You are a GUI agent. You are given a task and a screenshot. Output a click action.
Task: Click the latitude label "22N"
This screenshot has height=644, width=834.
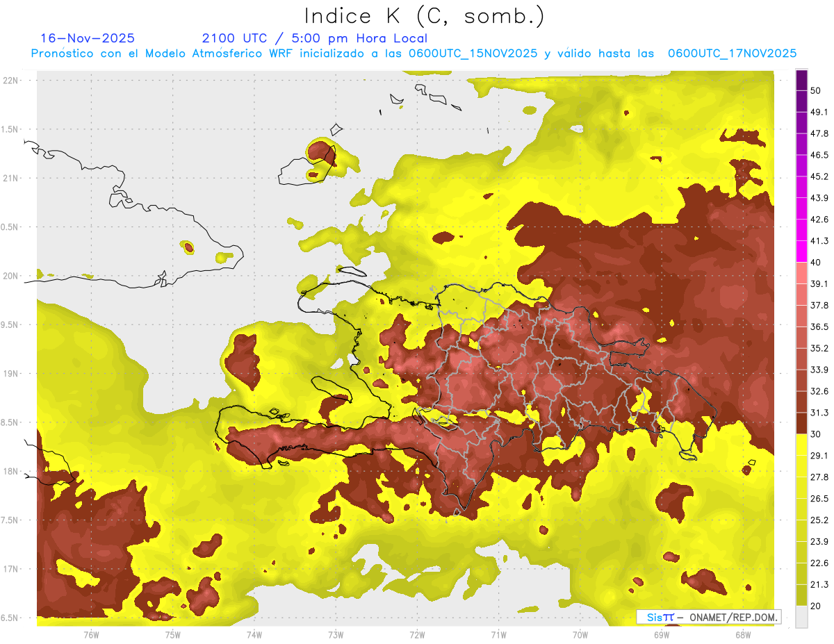click(11, 81)
